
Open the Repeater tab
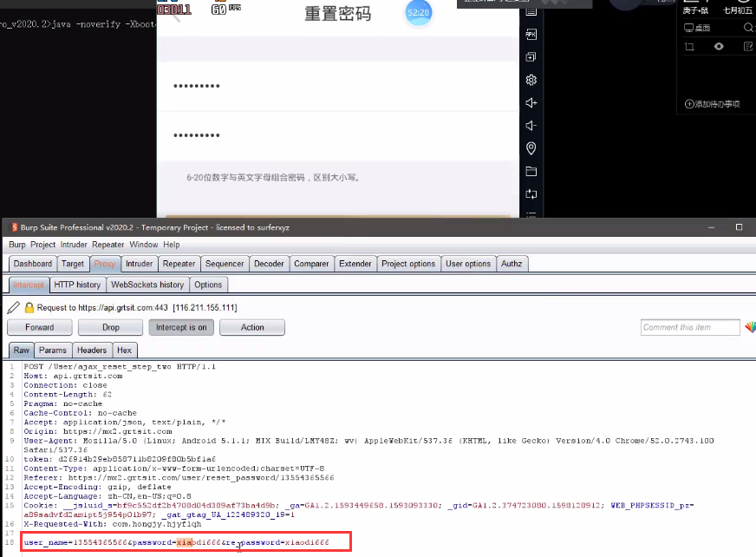179,264
